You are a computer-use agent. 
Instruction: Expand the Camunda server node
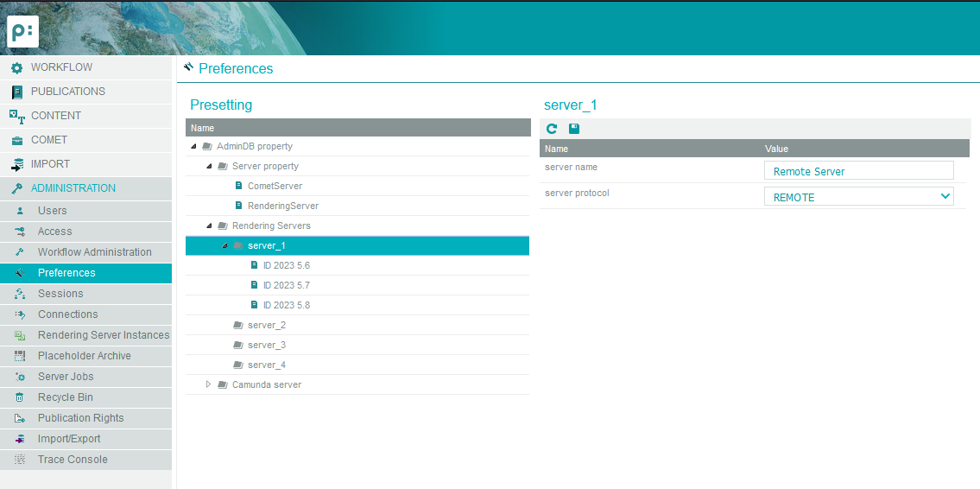tap(209, 384)
